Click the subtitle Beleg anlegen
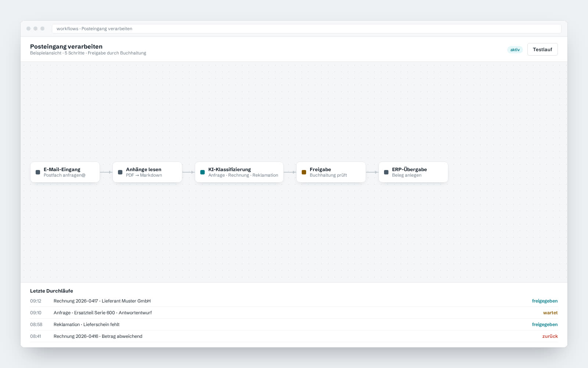588x368 pixels. tap(407, 175)
